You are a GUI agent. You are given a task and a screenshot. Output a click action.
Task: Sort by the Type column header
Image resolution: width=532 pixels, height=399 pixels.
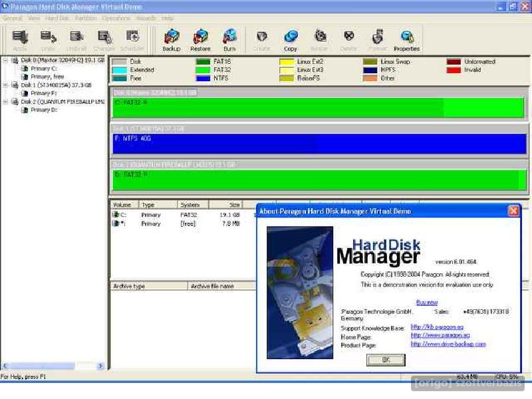[x=158, y=205]
